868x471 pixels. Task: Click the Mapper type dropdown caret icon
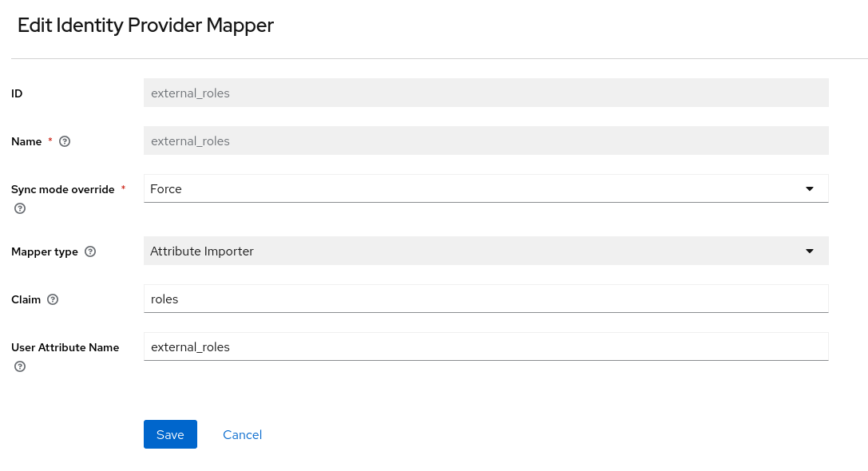click(x=810, y=251)
